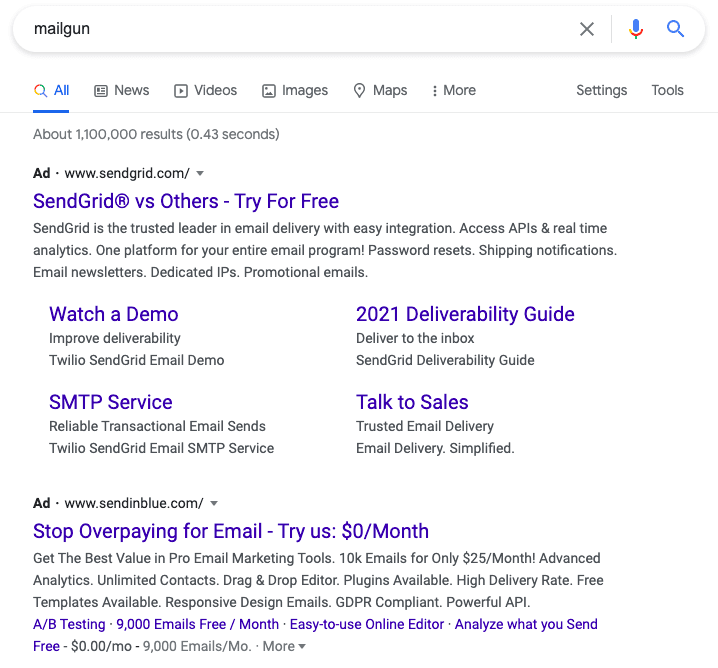This screenshot has width=718, height=668.
Task: Click the News tab newspaper icon
Action: [101, 91]
